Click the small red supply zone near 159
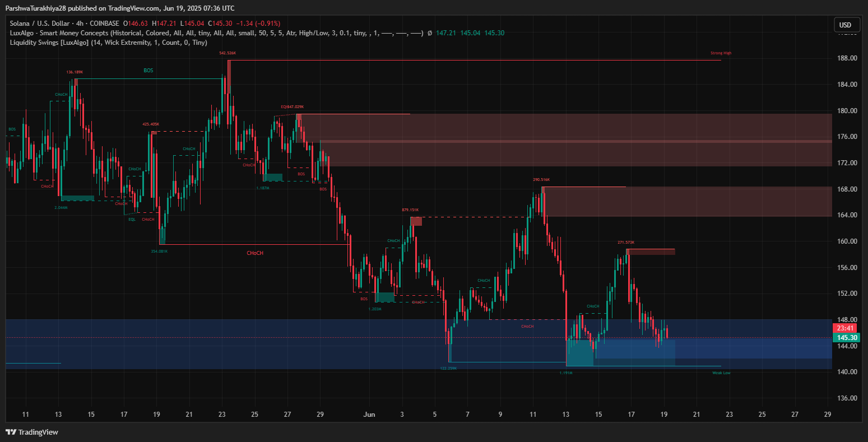The image size is (868, 442). click(x=651, y=252)
